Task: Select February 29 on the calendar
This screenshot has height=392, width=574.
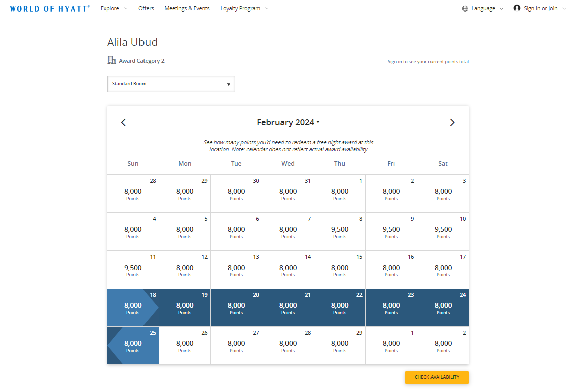Action: (x=339, y=345)
